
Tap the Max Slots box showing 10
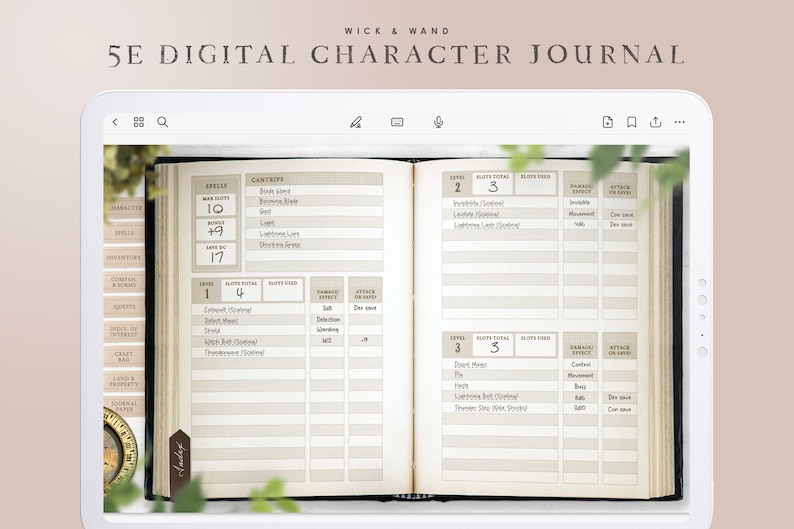click(216, 206)
